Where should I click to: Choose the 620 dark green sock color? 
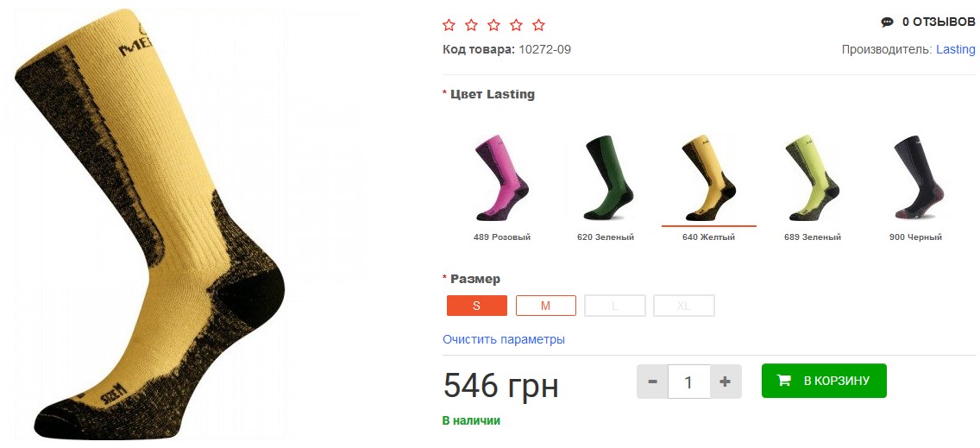pos(606,179)
